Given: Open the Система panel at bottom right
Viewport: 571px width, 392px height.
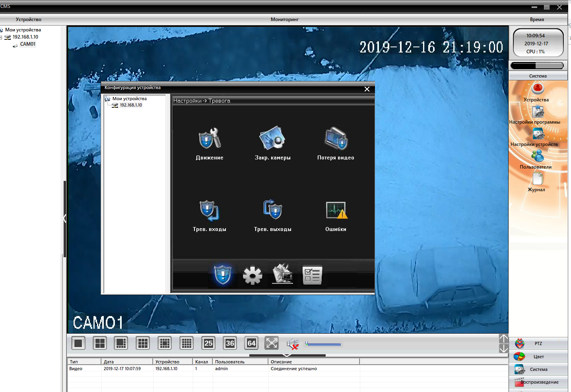Looking at the screenshot, I should (x=538, y=369).
